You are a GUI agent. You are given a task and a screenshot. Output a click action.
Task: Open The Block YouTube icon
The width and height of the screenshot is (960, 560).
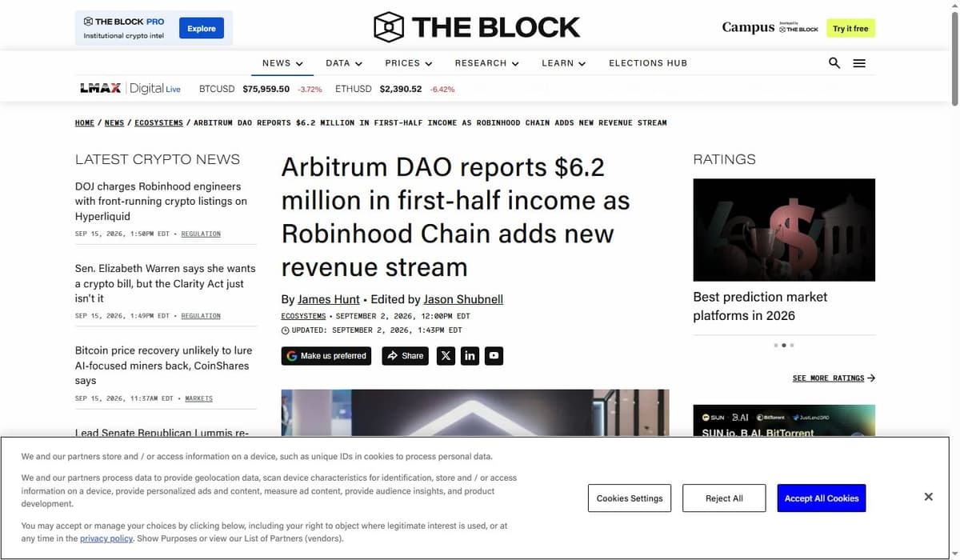coord(494,356)
